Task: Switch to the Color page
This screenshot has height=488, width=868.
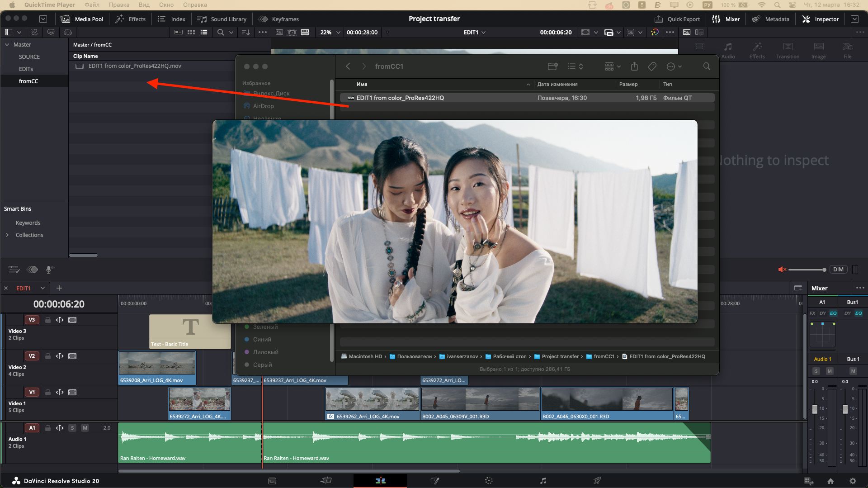Action: [x=489, y=481]
